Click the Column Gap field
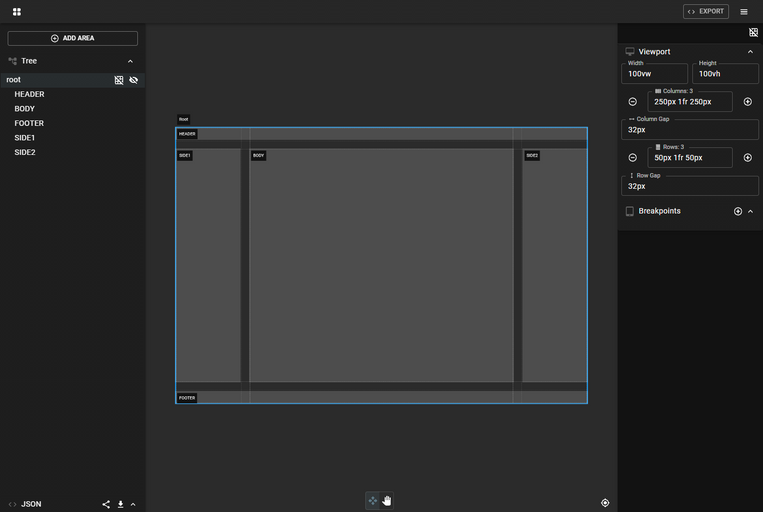Viewport: 763px width, 512px height. point(690,129)
